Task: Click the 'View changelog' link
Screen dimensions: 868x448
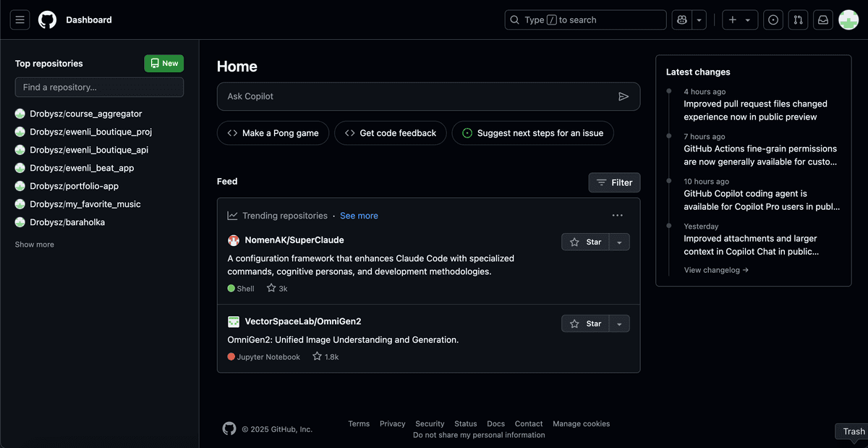Action: (716, 270)
